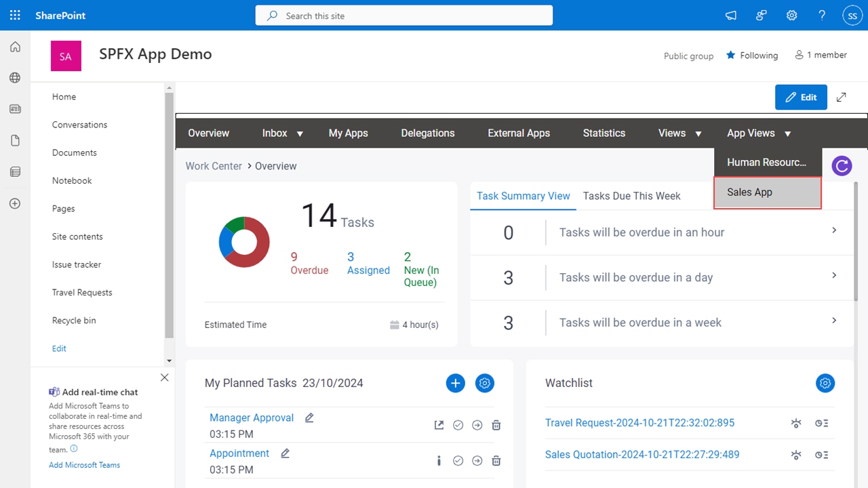Open the Statistics menu item
Viewport: 868px width, 488px height.
coord(604,134)
